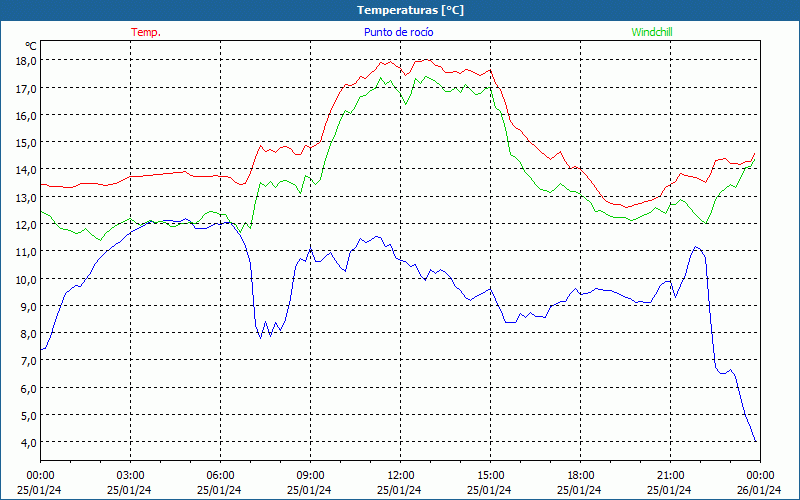Click the 18,0 y-axis value
The image size is (800, 500).
coord(27,61)
